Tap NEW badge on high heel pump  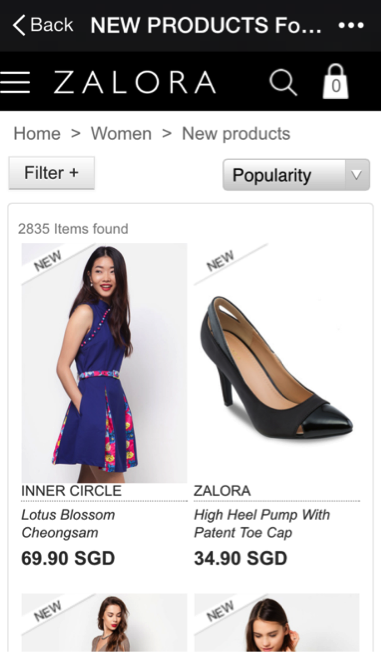220,261
